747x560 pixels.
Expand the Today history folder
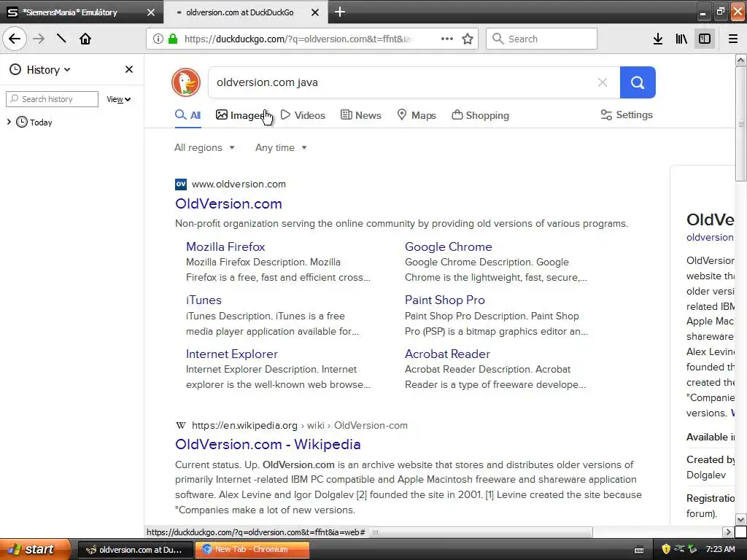click(x=9, y=122)
